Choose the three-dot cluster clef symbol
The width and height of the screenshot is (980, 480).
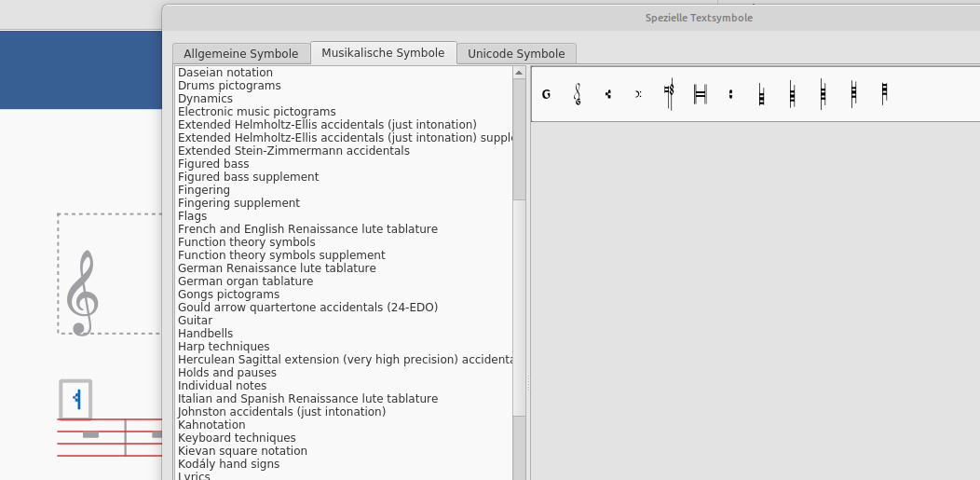[x=608, y=94]
